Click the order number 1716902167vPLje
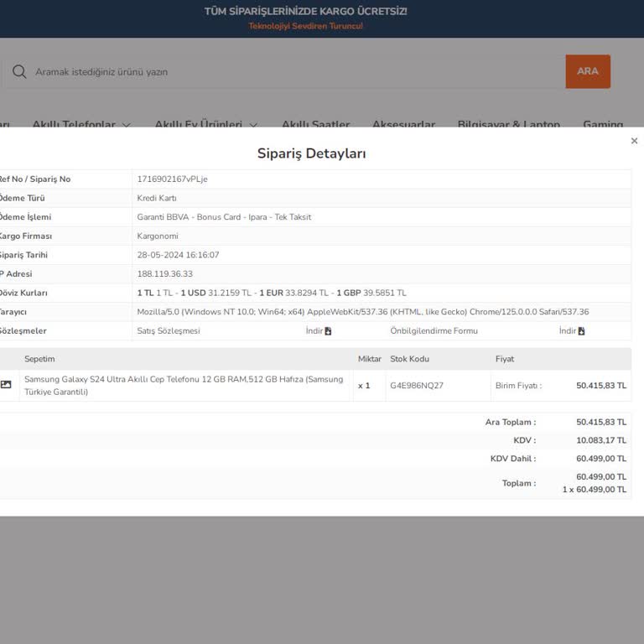 172,179
